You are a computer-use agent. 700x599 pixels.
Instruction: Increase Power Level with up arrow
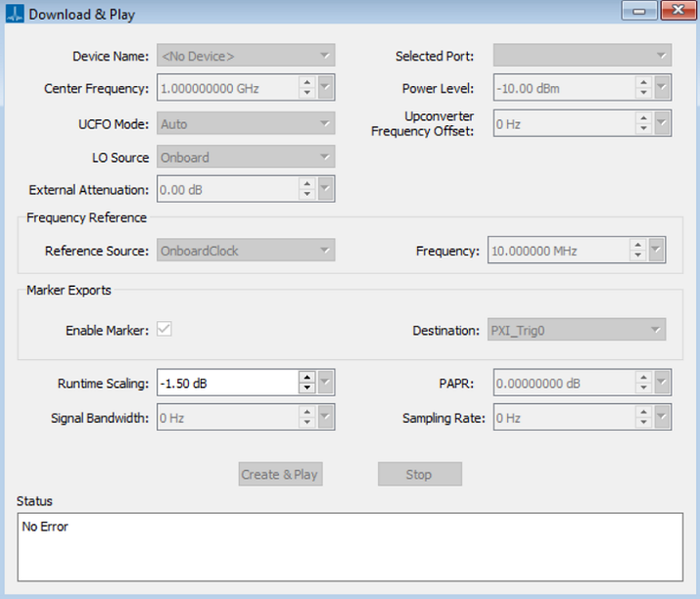644,82
